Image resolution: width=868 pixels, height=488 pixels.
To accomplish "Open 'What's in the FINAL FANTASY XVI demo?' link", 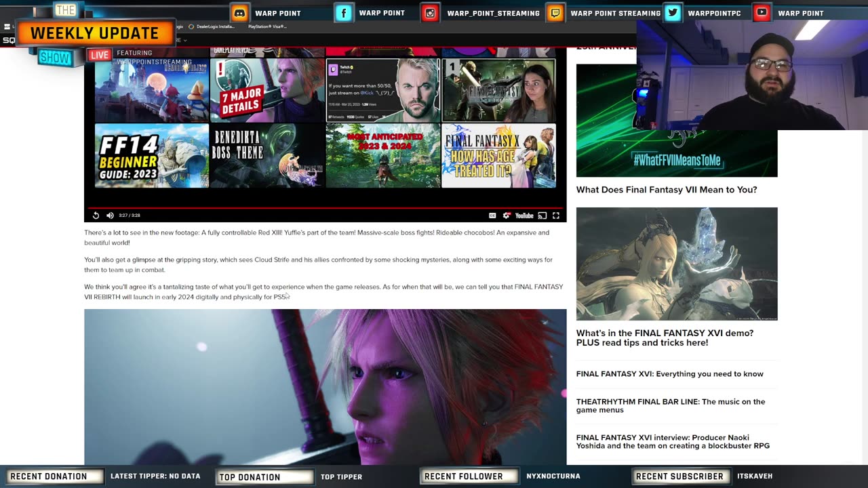I will coord(665,338).
